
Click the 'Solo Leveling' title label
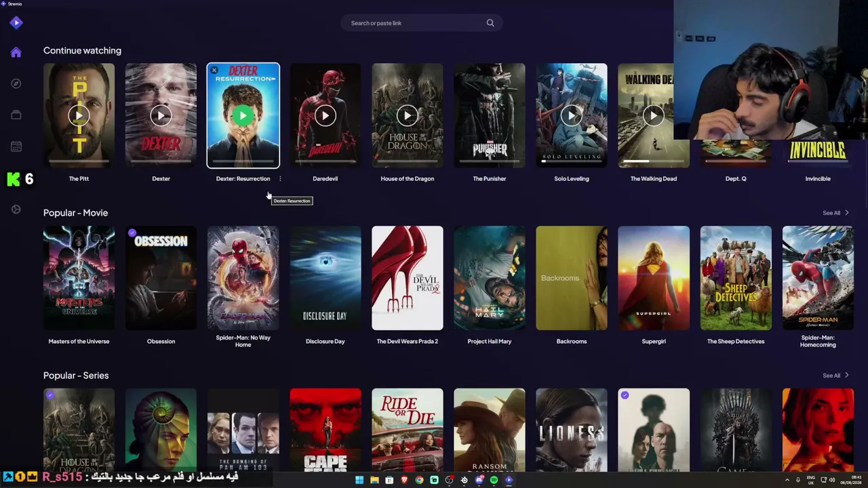point(571,179)
